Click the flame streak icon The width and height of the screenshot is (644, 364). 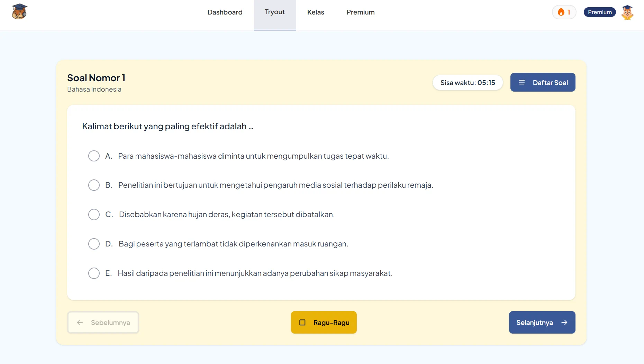point(561,12)
